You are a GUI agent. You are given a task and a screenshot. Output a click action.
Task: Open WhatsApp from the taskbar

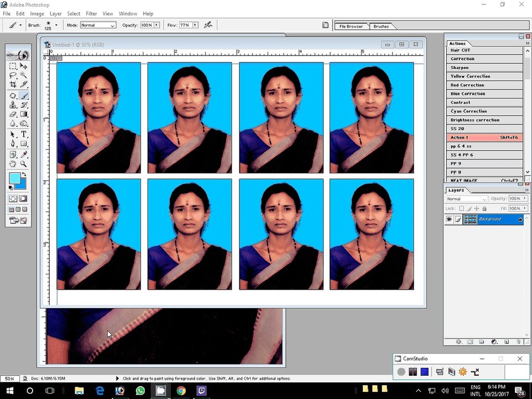[x=140, y=391]
